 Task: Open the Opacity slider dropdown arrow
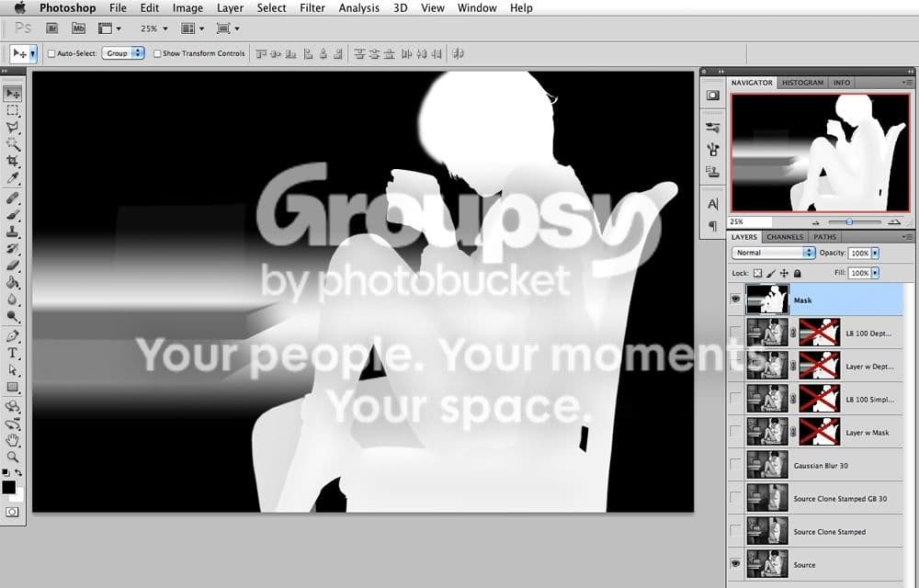click(x=875, y=253)
